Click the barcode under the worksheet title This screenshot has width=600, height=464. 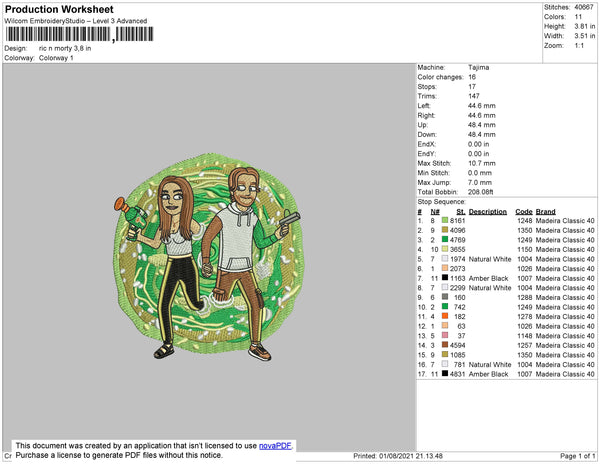pos(79,34)
